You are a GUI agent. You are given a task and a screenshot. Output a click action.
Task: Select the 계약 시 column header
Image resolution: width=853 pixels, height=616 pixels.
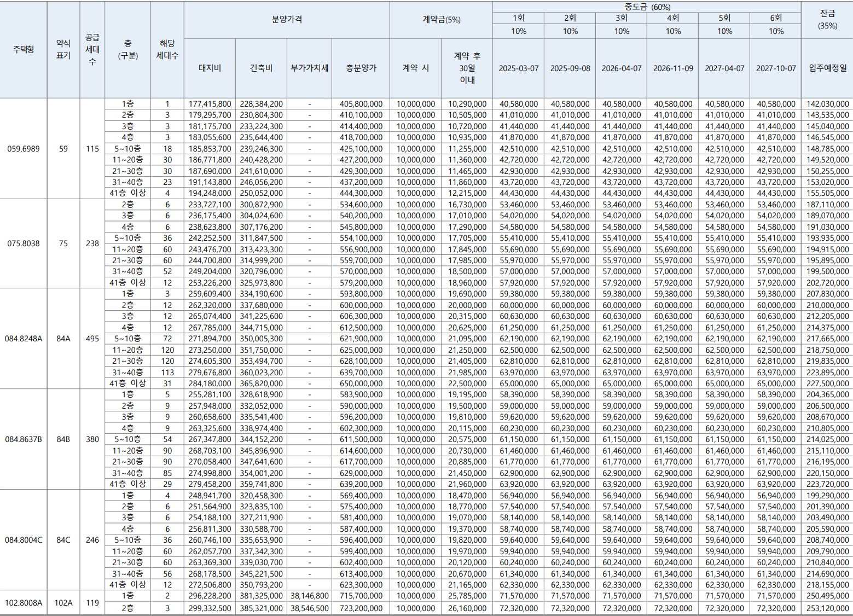pos(415,68)
